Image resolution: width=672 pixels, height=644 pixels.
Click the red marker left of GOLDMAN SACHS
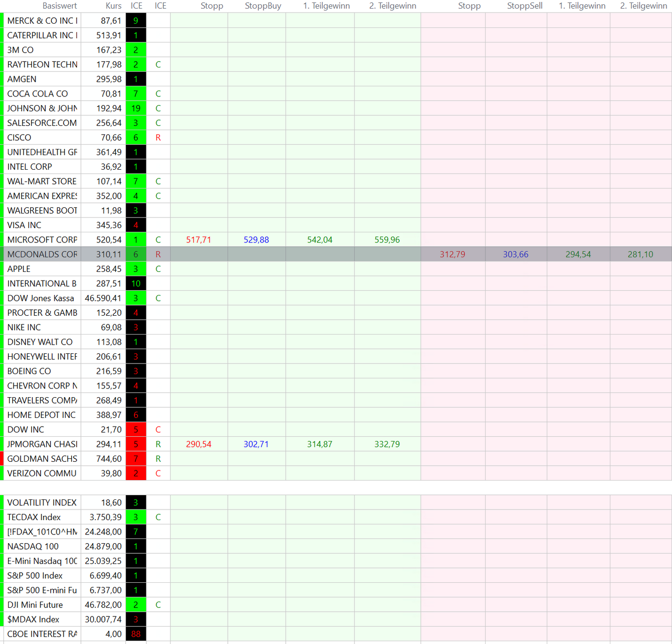point(2,458)
